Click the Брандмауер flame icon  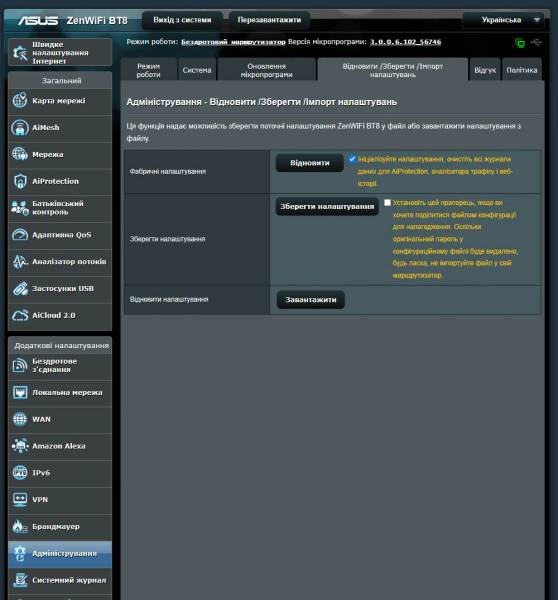[20, 527]
